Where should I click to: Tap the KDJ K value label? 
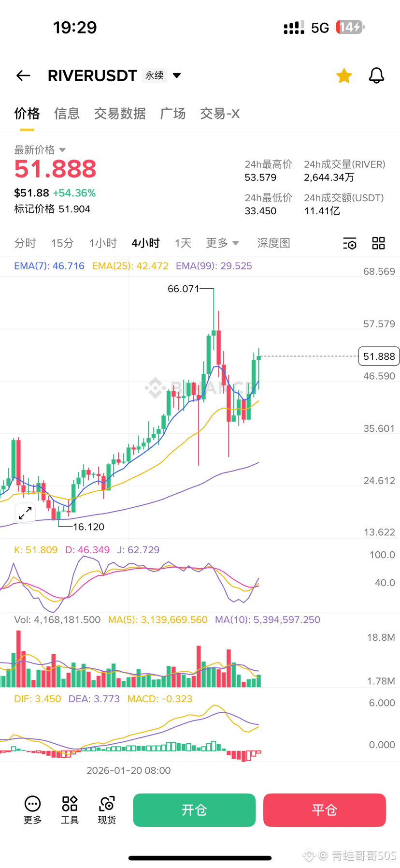point(36,550)
